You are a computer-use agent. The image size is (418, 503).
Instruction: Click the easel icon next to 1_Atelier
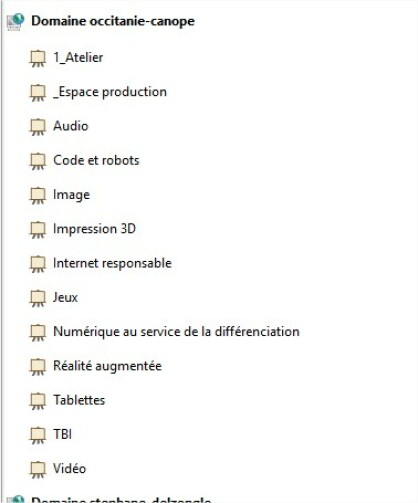tap(38, 58)
